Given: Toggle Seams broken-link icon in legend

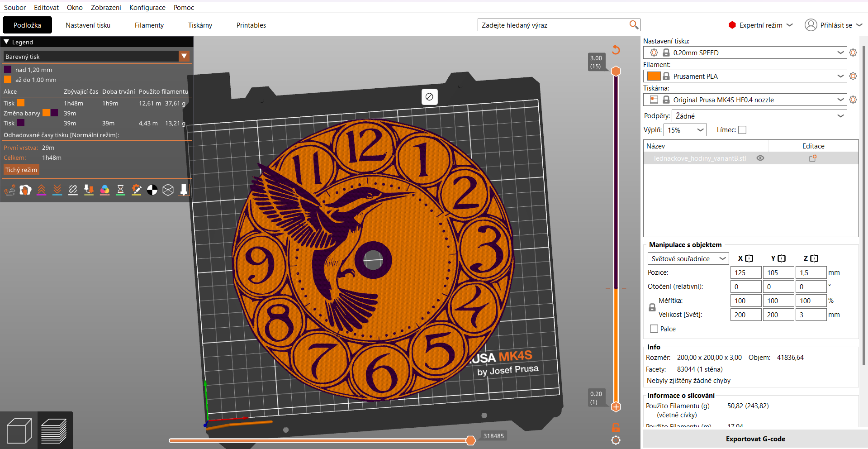Looking at the screenshot, I should point(73,190).
